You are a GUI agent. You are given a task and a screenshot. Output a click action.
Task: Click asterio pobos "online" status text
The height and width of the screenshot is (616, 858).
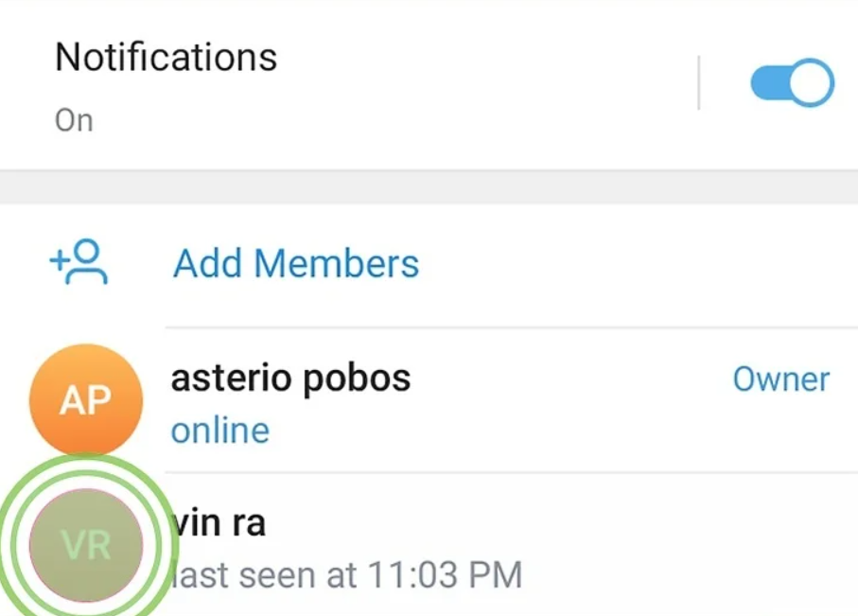[219, 431]
